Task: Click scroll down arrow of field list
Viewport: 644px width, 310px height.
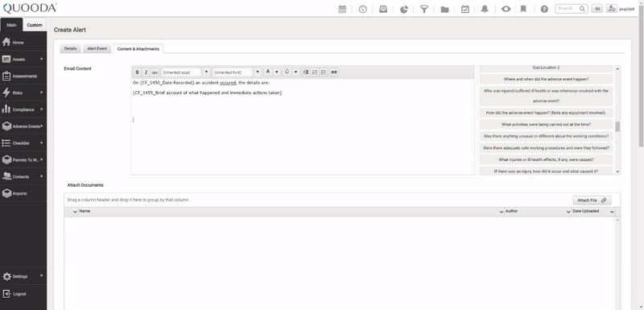Action: point(617,172)
